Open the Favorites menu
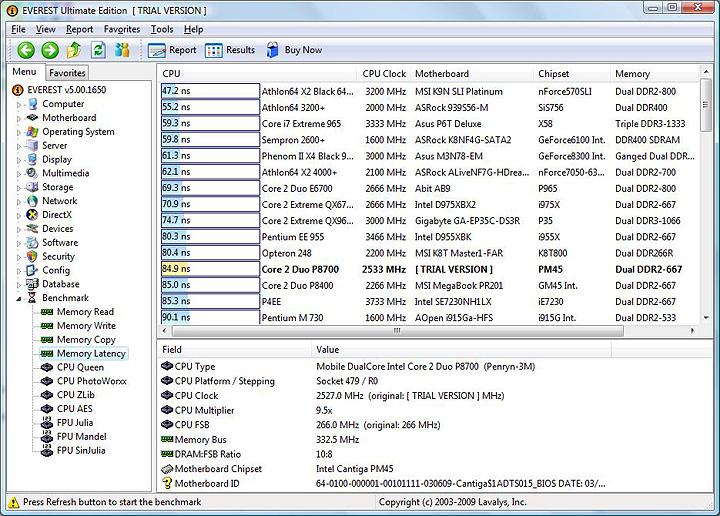The height and width of the screenshot is (516, 720). tap(122, 29)
